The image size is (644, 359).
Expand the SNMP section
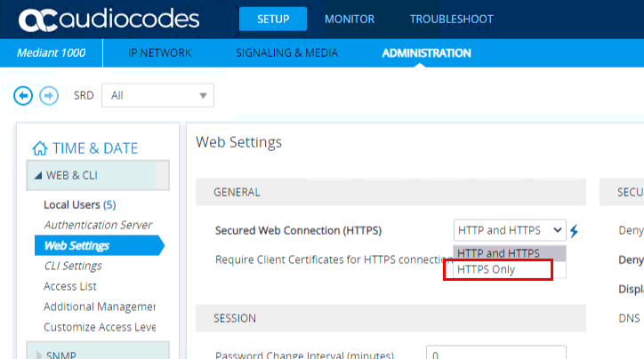(x=37, y=355)
